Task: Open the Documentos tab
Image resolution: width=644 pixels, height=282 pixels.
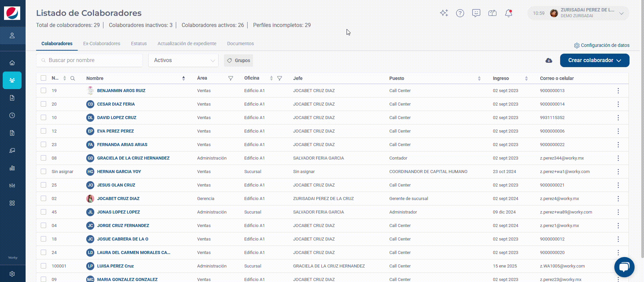Action: click(x=240, y=44)
